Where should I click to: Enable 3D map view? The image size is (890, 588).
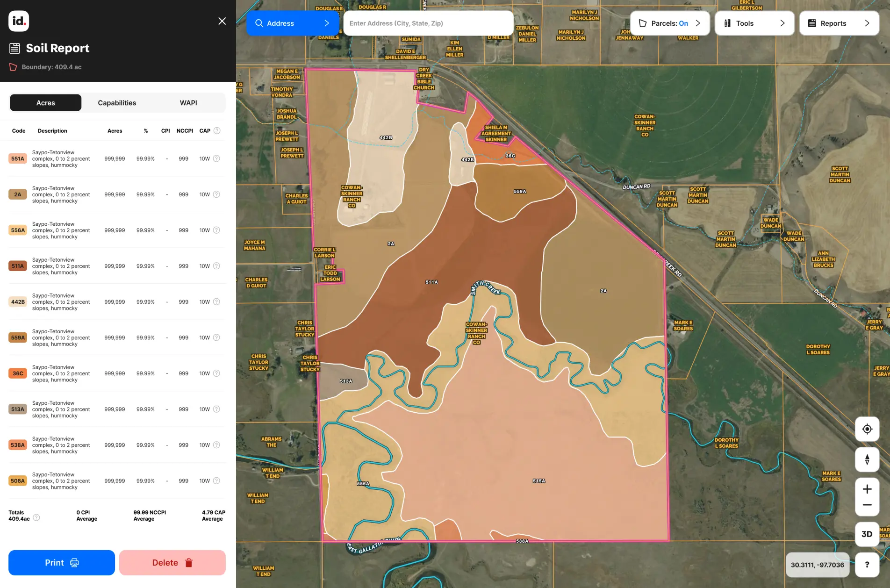(866, 534)
